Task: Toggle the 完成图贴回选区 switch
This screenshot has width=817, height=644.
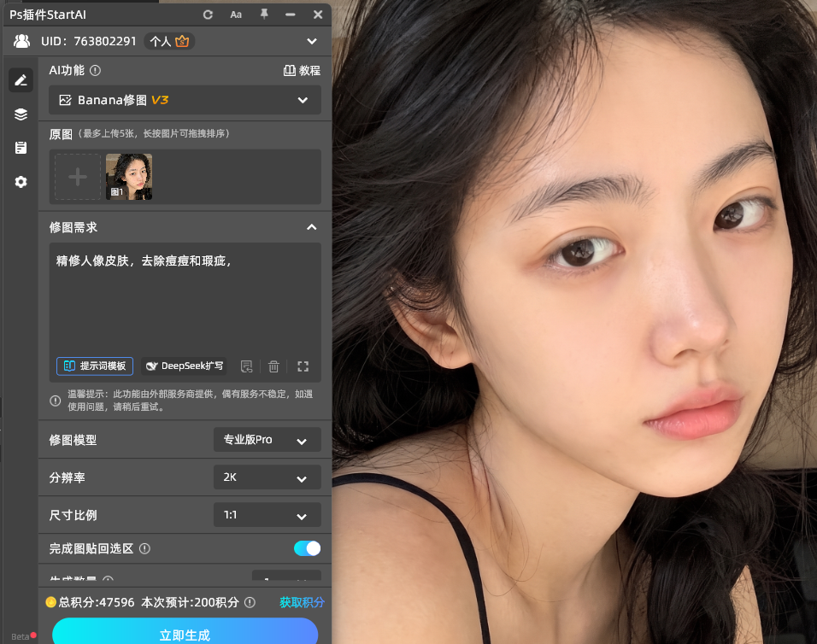Action: click(x=308, y=548)
